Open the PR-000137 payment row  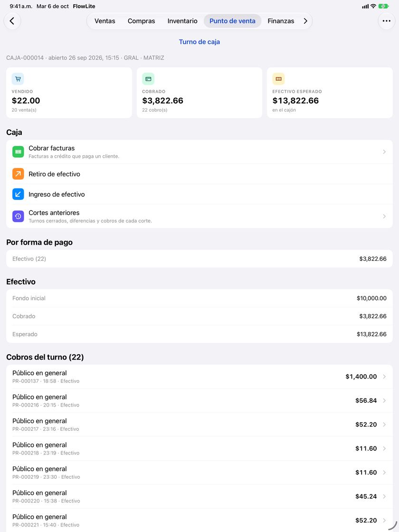tap(199, 377)
